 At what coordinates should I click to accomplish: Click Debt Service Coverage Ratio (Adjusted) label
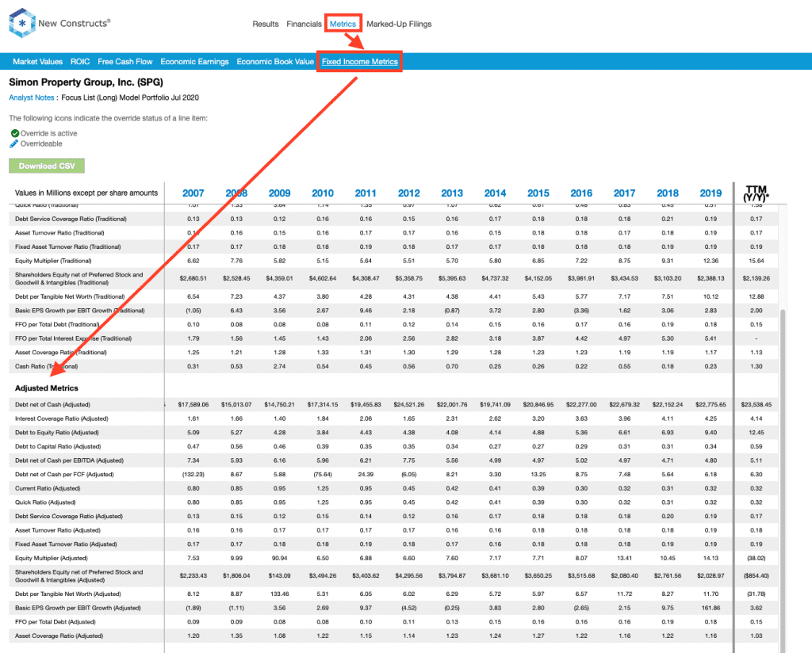coord(69,517)
